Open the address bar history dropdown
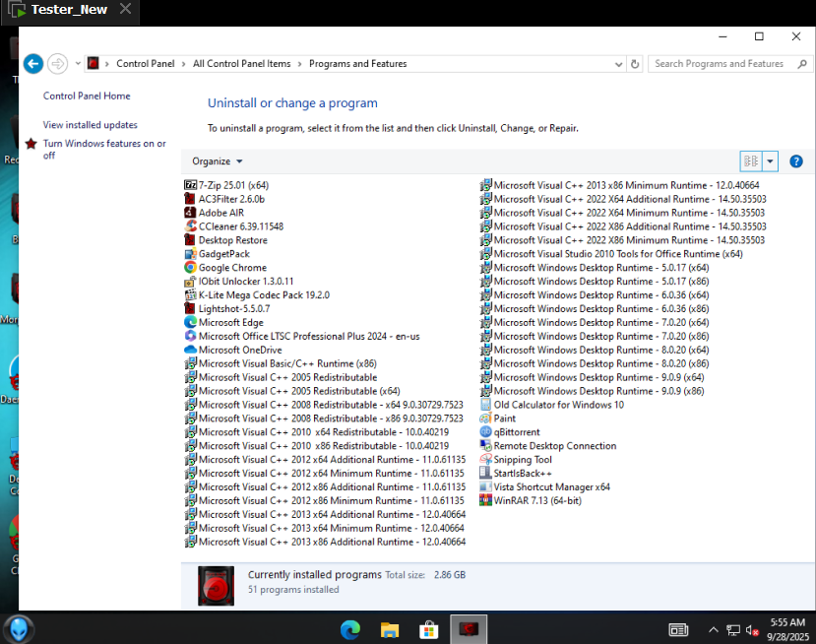The height and width of the screenshot is (644, 816). [x=618, y=64]
